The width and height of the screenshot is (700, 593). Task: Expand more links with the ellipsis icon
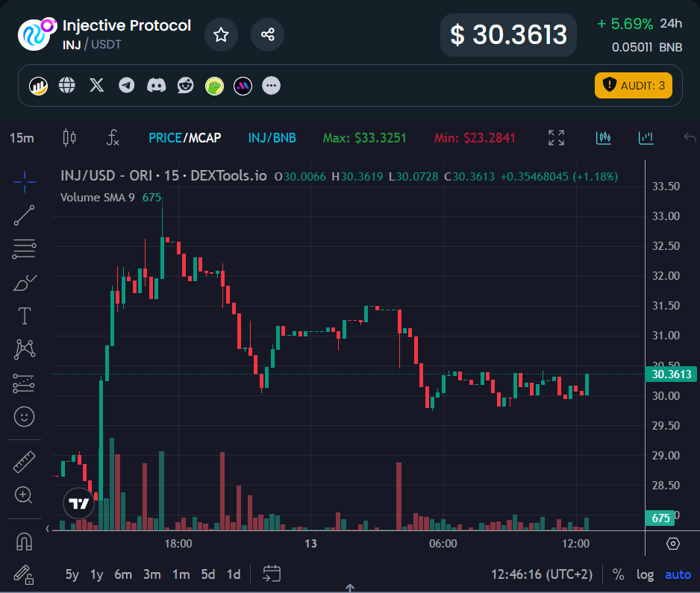pos(272,86)
